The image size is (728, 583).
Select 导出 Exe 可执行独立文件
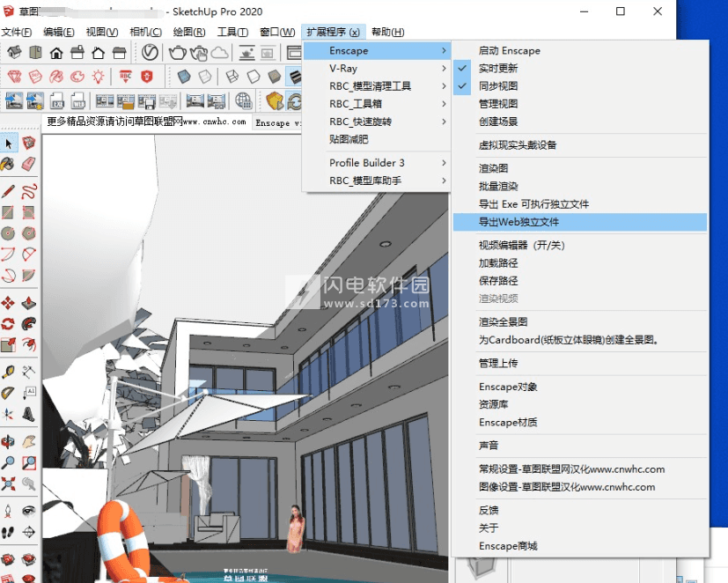point(580,204)
